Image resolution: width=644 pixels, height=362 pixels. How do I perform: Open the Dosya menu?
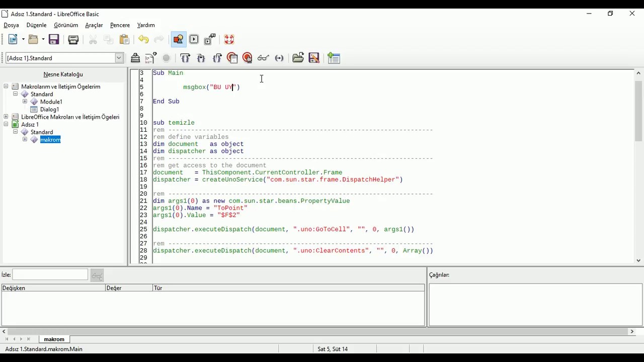12,25
